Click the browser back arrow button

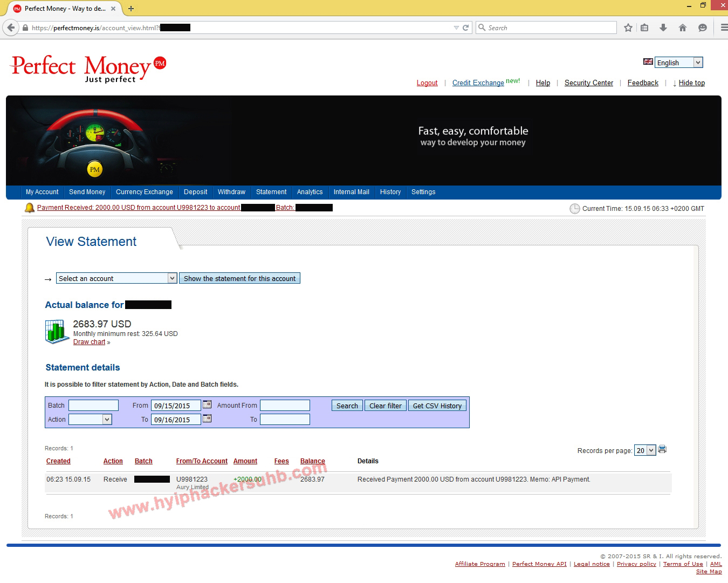pos(11,28)
